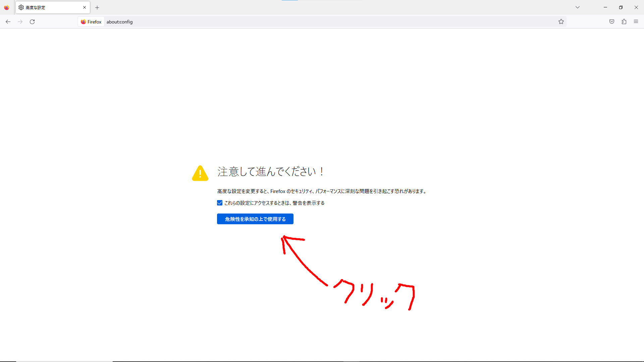Click the forward navigation arrow

coord(20,21)
